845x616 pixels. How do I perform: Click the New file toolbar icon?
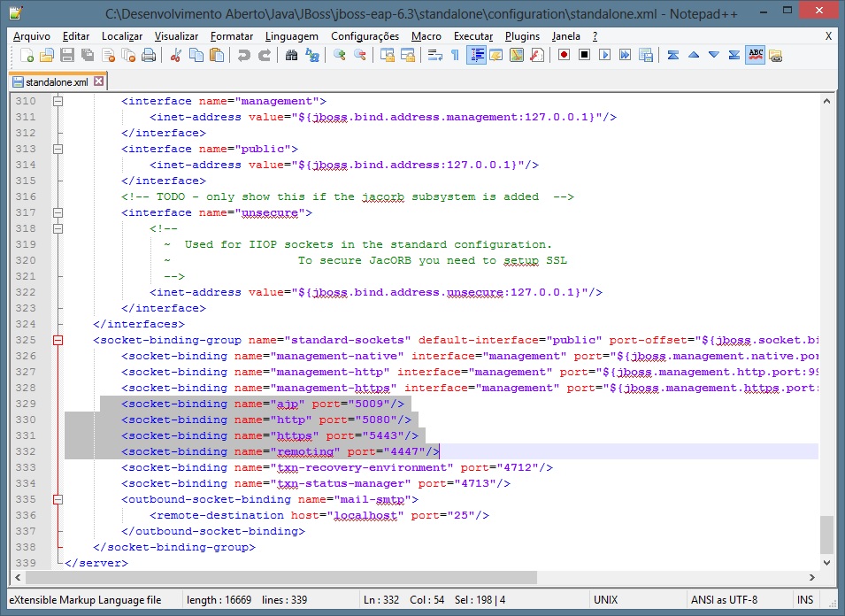pos(27,55)
